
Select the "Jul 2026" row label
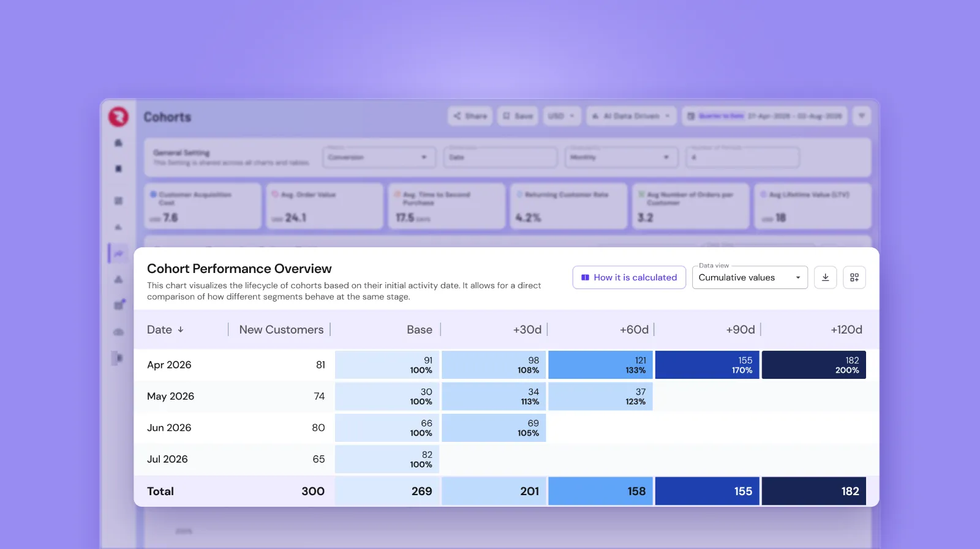point(167,459)
